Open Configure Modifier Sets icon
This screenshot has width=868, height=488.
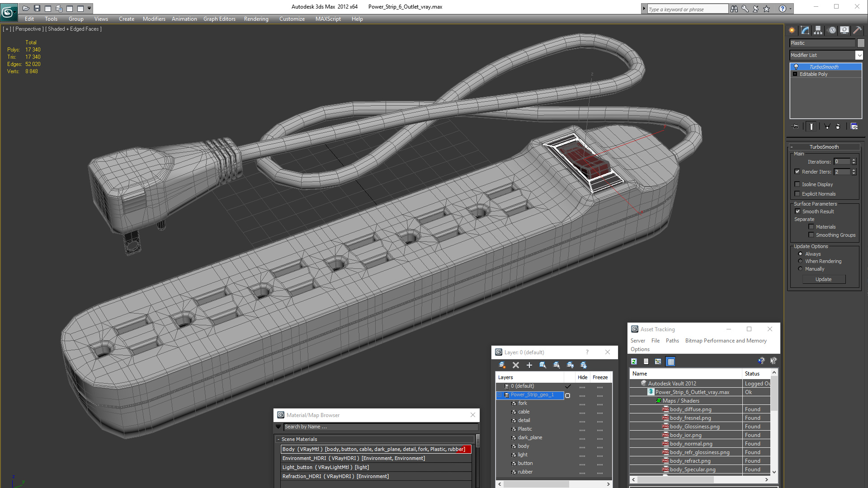[854, 127]
